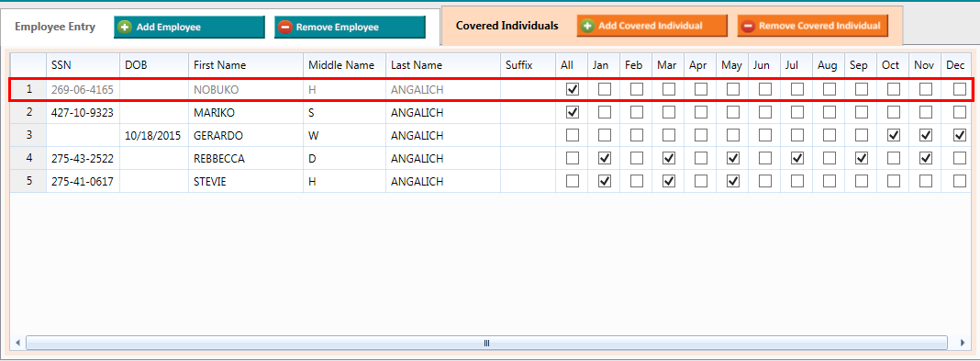
Task: Click the All column header
Action: click(x=572, y=65)
